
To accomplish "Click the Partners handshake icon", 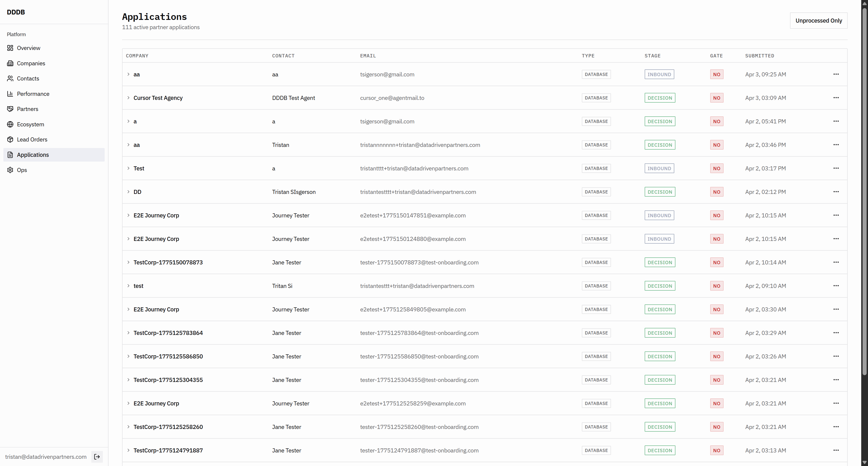I will coord(10,109).
